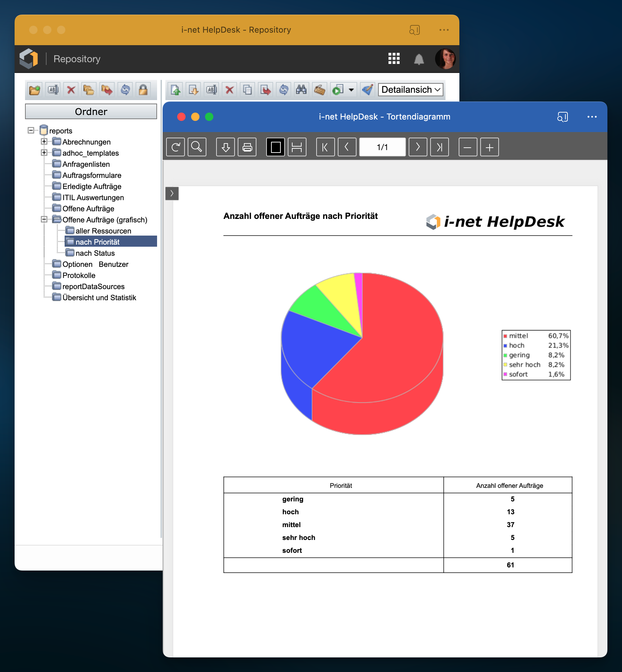
Task: Delete folder with red X icon
Action: pos(71,90)
